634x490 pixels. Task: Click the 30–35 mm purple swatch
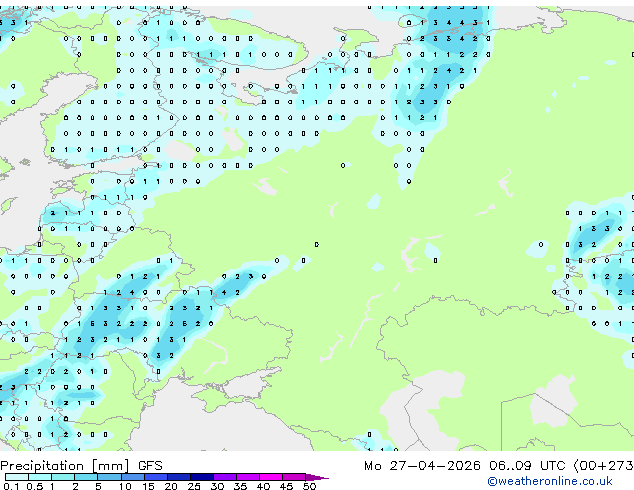(225, 477)
